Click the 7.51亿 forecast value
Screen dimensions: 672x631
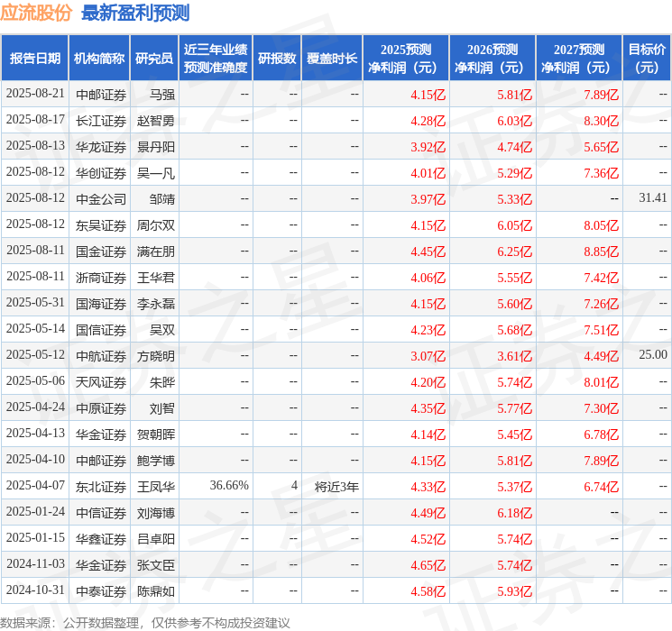point(601,330)
